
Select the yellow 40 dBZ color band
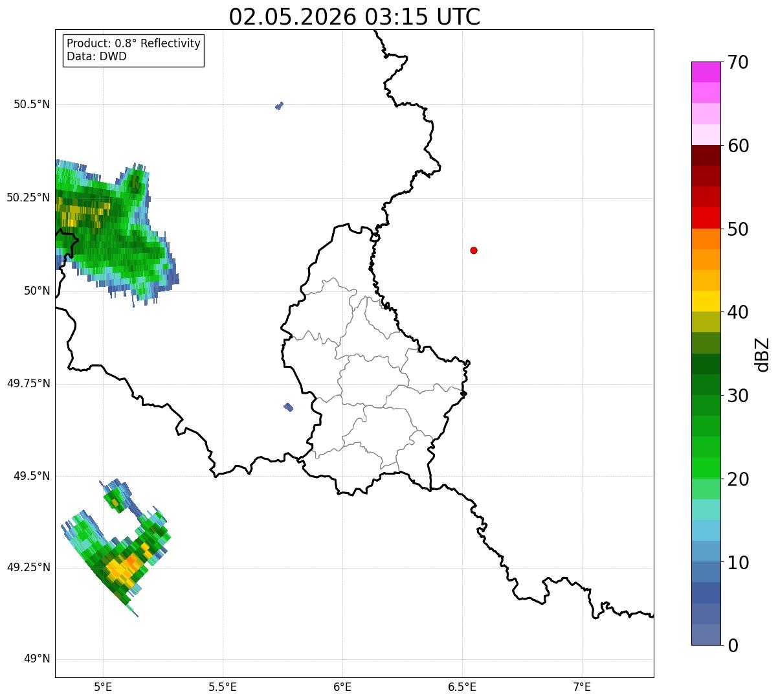point(706,301)
